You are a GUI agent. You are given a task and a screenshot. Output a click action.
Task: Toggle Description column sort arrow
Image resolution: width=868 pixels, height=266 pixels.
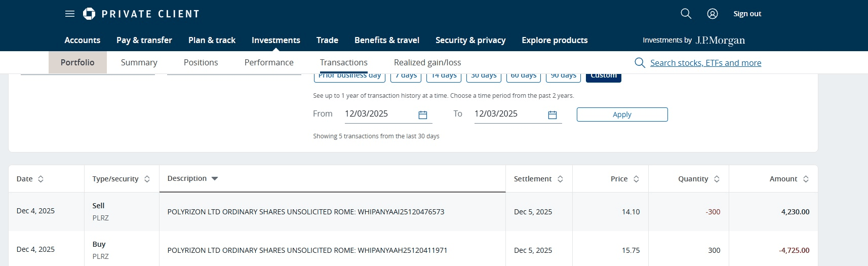pyautogui.click(x=215, y=178)
